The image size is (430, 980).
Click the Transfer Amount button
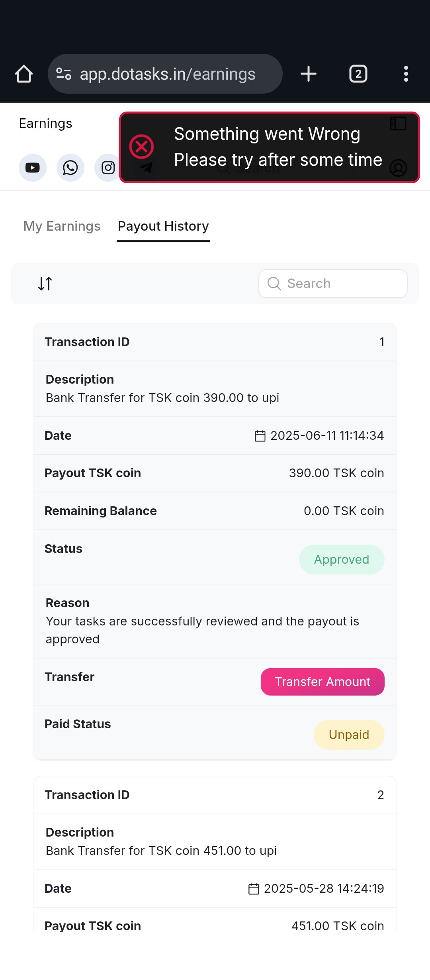coord(322,682)
